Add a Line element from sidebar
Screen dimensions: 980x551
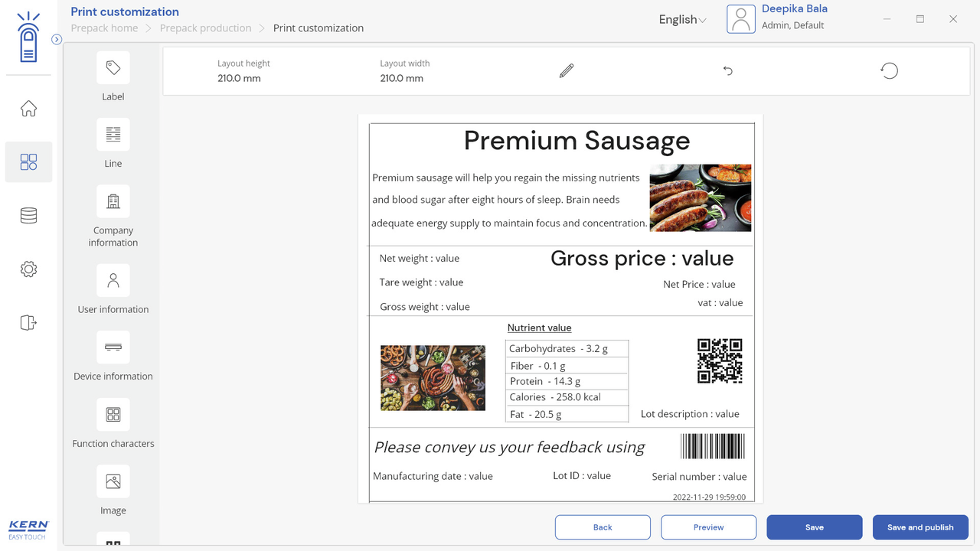(x=113, y=135)
